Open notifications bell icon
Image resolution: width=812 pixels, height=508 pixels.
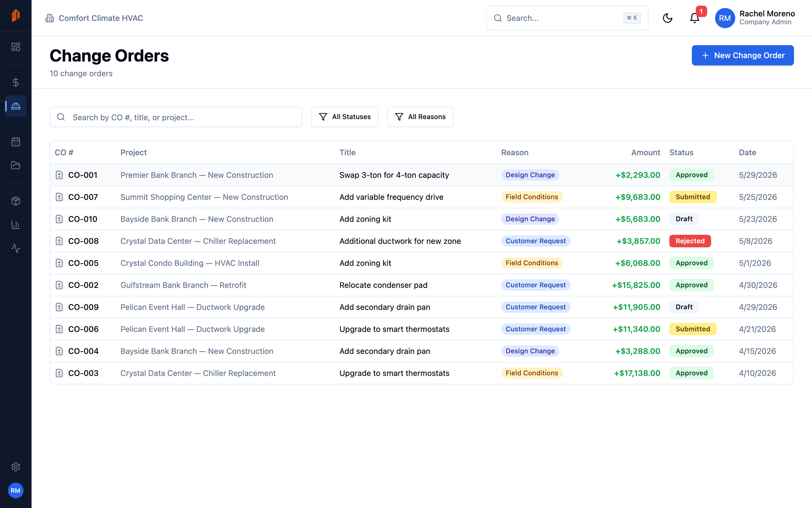tap(694, 18)
